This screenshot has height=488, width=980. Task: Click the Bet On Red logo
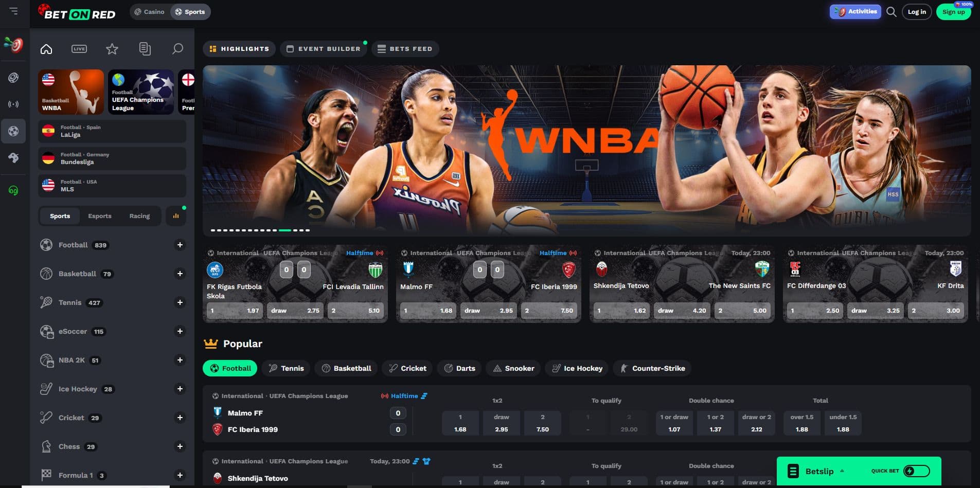[77, 12]
